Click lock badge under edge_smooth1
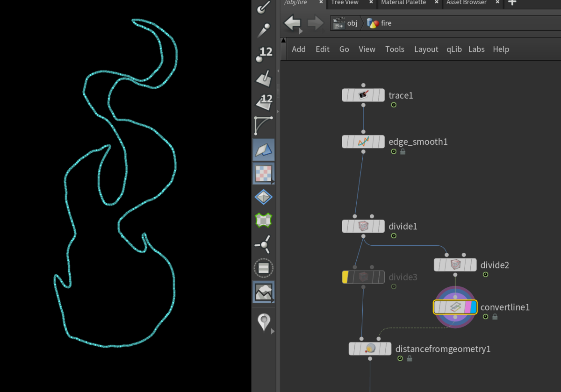The width and height of the screenshot is (561, 392). pyautogui.click(x=403, y=152)
